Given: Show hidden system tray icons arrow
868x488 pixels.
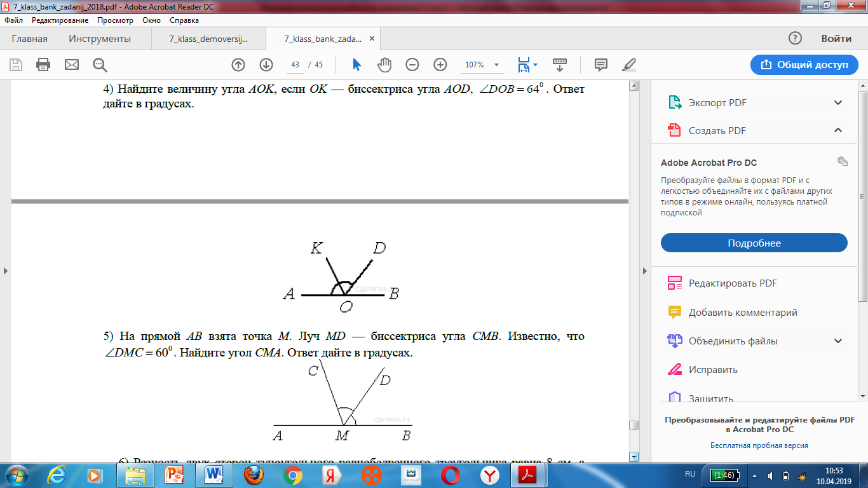Looking at the screenshot, I should (754, 476).
